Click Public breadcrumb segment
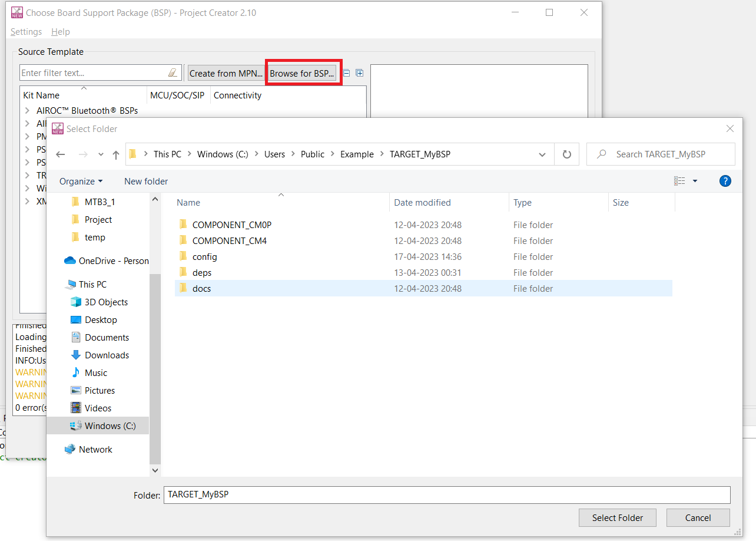Image resolution: width=756 pixels, height=541 pixels. [x=313, y=154]
